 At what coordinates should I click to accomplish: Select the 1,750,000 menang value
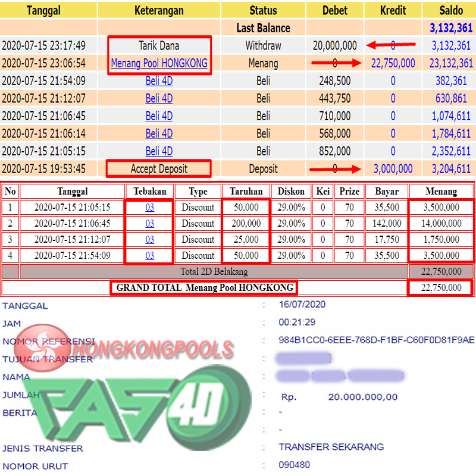(441, 240)
